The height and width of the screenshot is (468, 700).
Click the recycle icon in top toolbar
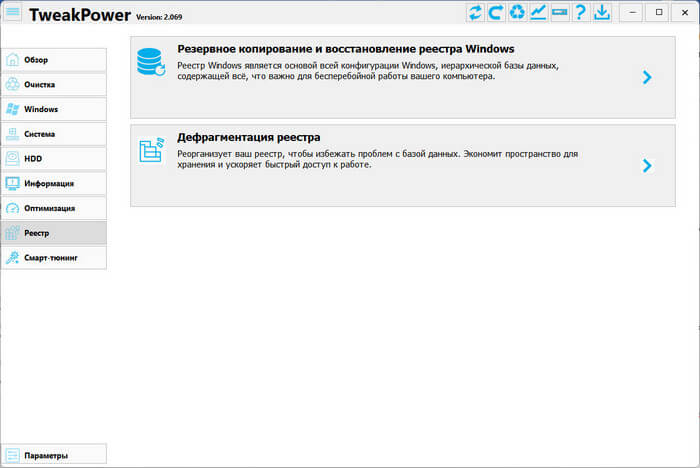click(x=517, y=13)
